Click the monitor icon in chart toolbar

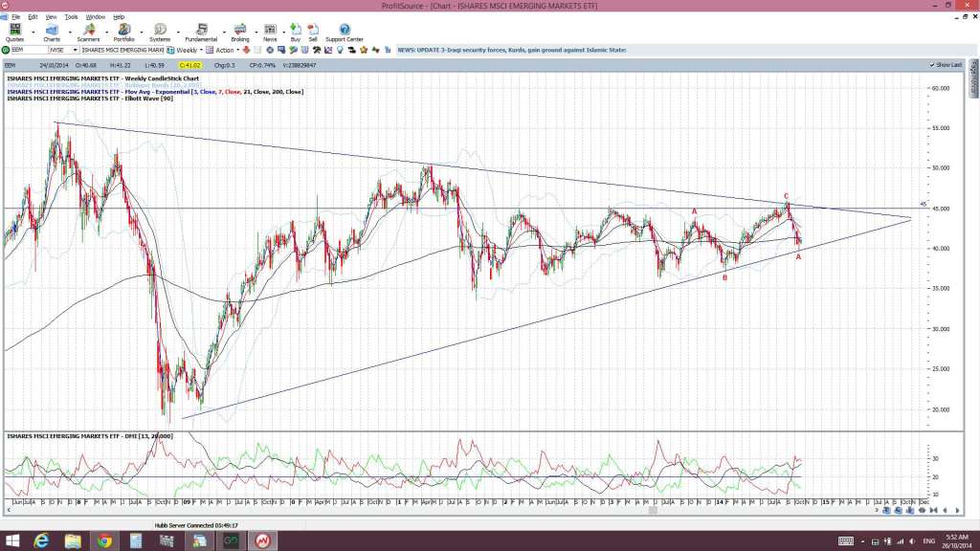tap(281, 50)
